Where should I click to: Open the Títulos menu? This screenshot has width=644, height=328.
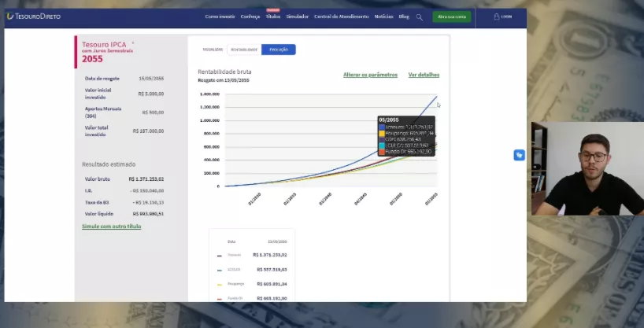pyautogui.click(x=273, y=17)
